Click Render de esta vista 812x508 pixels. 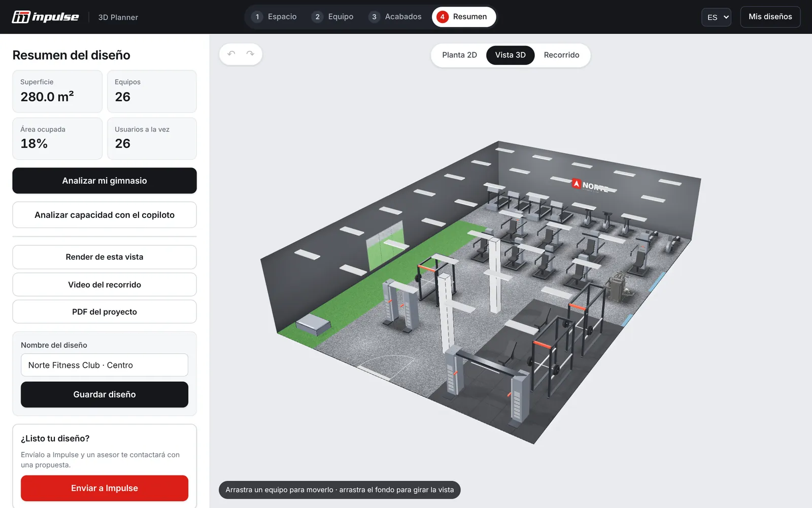pos(105,257)
